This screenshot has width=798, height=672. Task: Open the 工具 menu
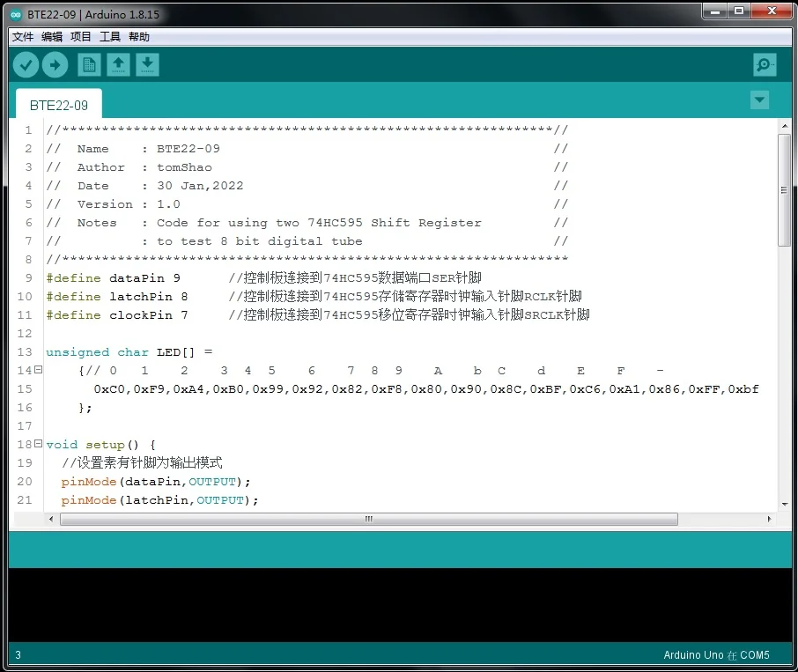click(x=110, y=37)
